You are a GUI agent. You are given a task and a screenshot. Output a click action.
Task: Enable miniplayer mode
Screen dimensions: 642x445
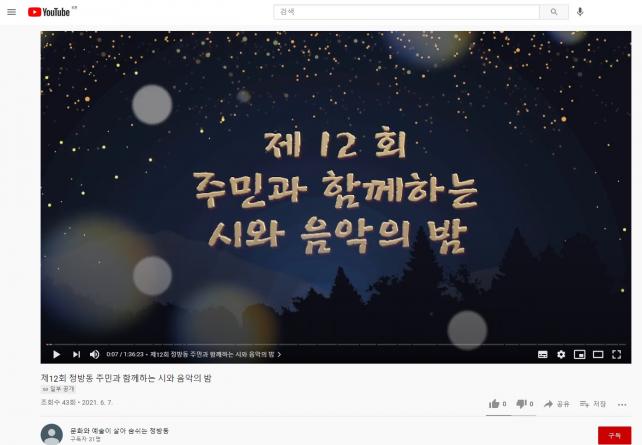pyautogui.click(x=579, y=355)
